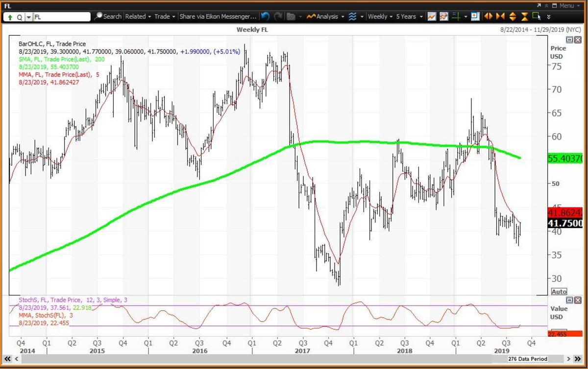
Task: Click Share via Eikon Messenger
Action: point(217,16)
